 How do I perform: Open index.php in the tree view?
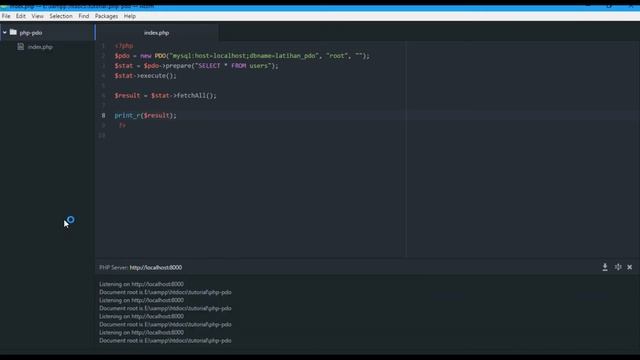coord(40,47)
